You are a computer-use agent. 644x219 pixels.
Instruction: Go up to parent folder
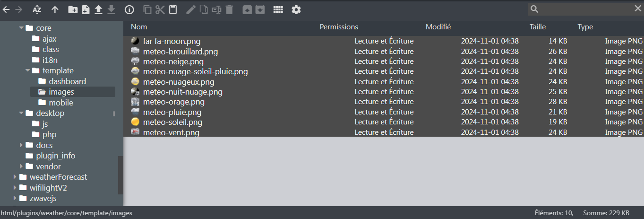click(55, 9)
